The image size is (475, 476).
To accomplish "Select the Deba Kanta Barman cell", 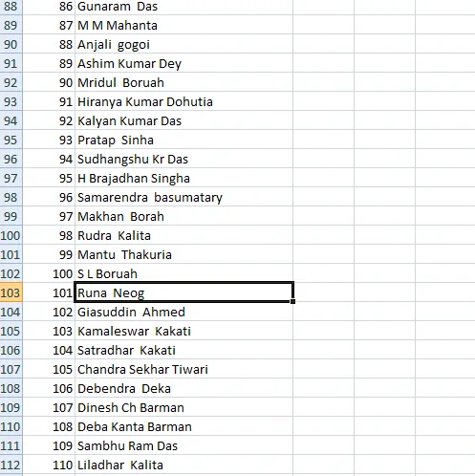I will click(x=184, y=426).
